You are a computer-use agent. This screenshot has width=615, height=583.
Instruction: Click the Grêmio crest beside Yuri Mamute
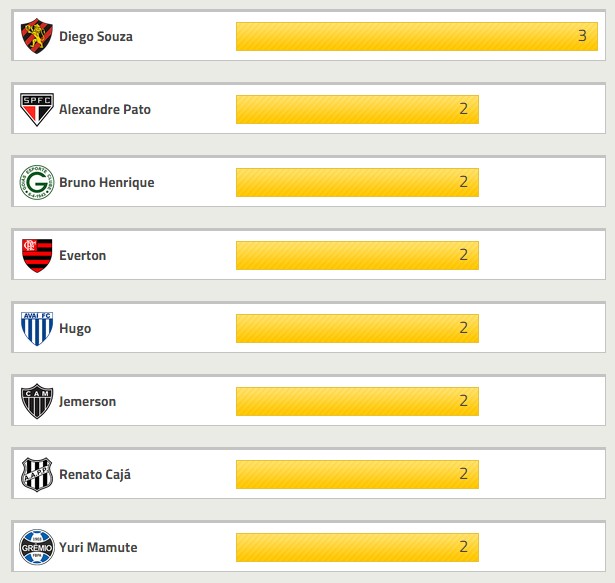37,548
